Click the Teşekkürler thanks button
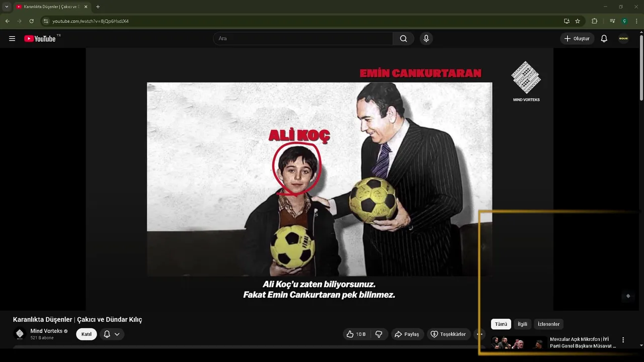This screenshot has height=362, width=644. coord(448,334)
